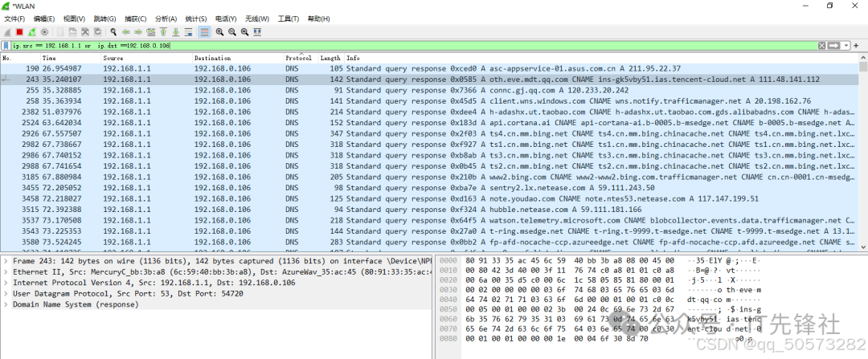The width and height of the screenshot is (868, 359).
Task: Apply the display filter arrow button
Action: pos(833,46)
